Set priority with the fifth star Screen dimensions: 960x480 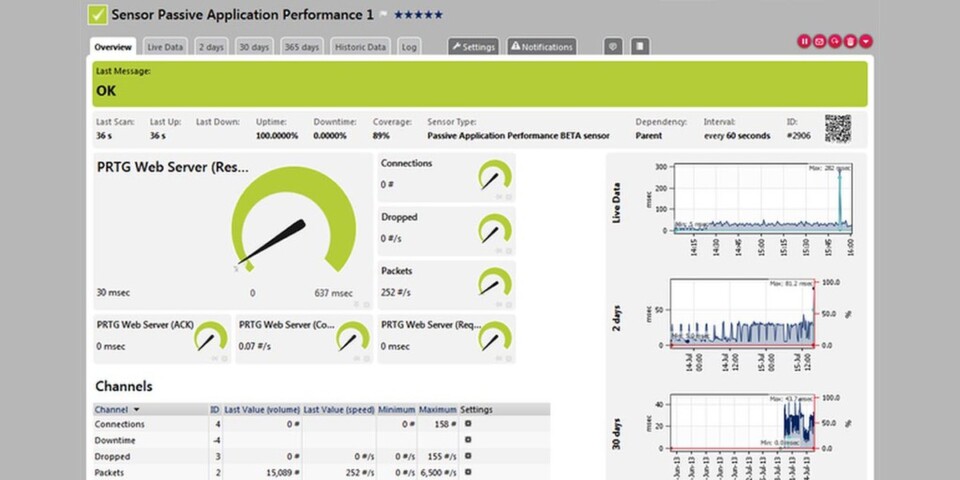438,15
